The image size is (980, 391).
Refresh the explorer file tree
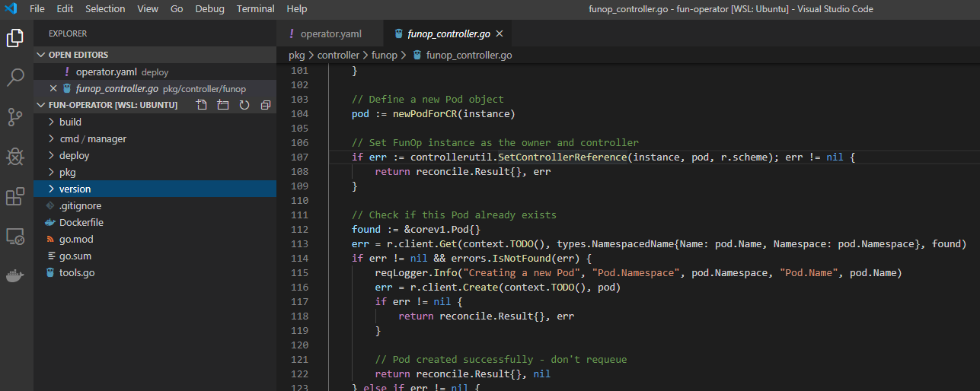[x=244, y=105]
